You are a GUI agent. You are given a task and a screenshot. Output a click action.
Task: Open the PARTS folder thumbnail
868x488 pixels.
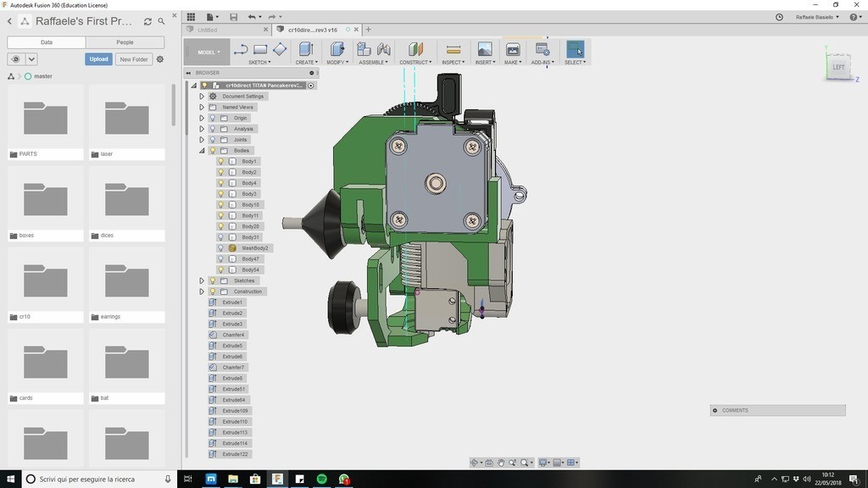click(x=46, y=119)
